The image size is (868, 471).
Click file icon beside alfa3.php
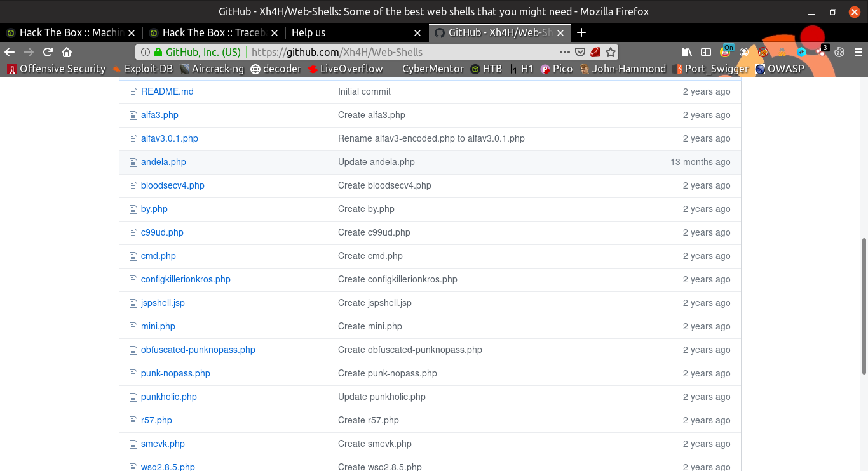click(133, 116)
